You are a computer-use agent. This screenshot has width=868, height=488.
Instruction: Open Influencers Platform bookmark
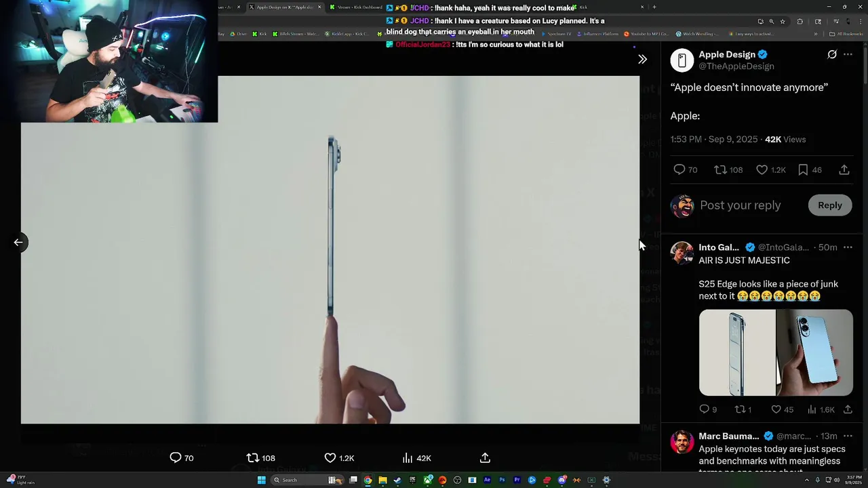pos(597,34)
